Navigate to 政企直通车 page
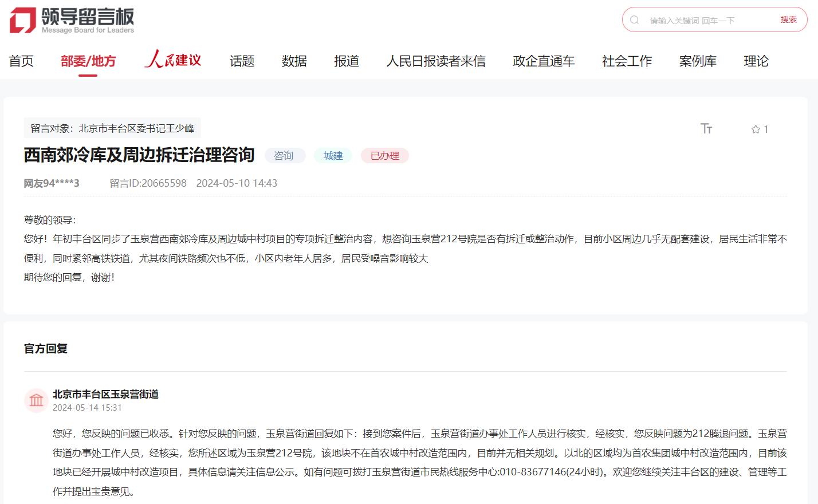 point(543,61)
